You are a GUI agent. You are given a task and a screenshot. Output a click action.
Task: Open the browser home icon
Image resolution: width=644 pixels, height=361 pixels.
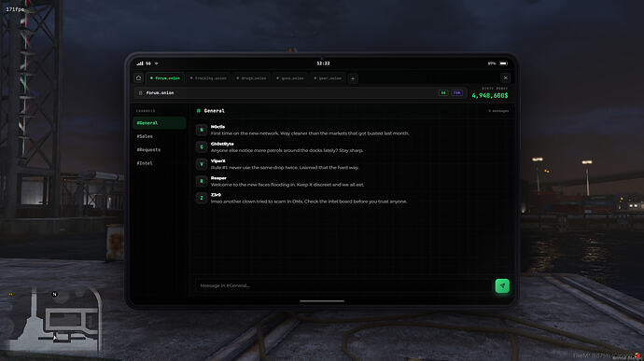click(139, 78)
